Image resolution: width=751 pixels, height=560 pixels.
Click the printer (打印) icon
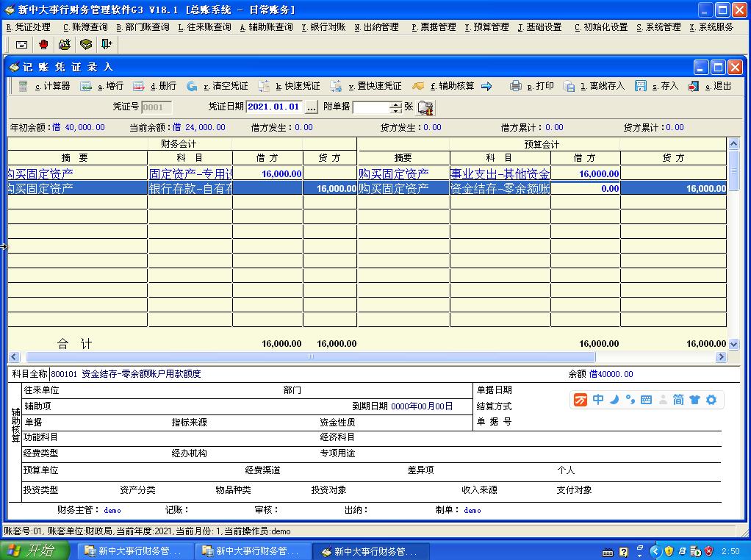[515, 86]
